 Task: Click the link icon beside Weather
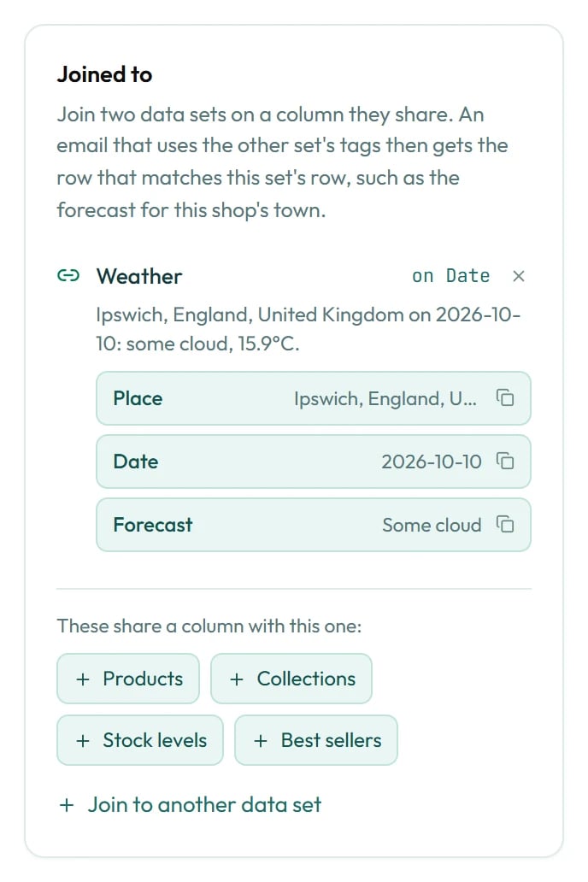tap(68, 275)
